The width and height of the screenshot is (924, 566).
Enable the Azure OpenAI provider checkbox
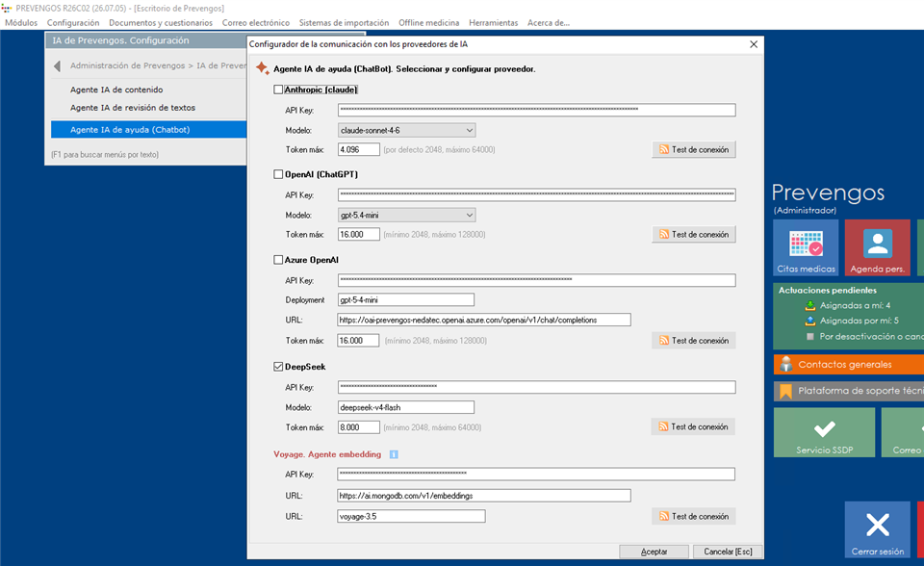(278, 260)
